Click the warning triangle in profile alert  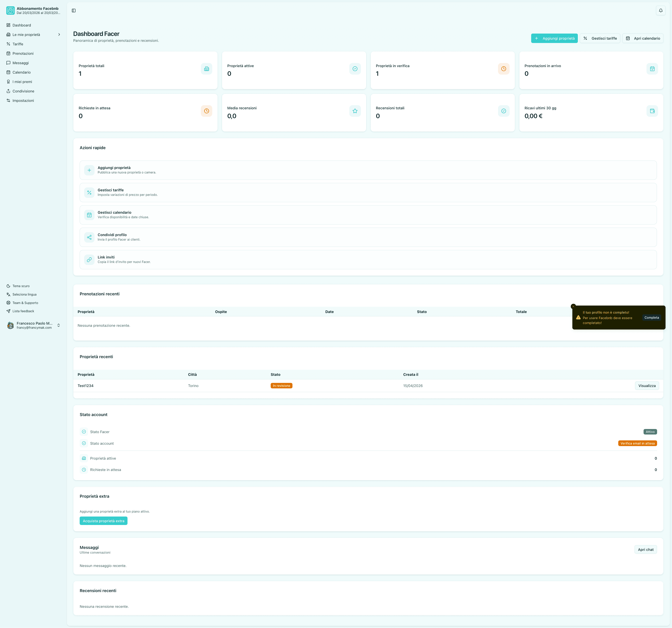[578, 318]
